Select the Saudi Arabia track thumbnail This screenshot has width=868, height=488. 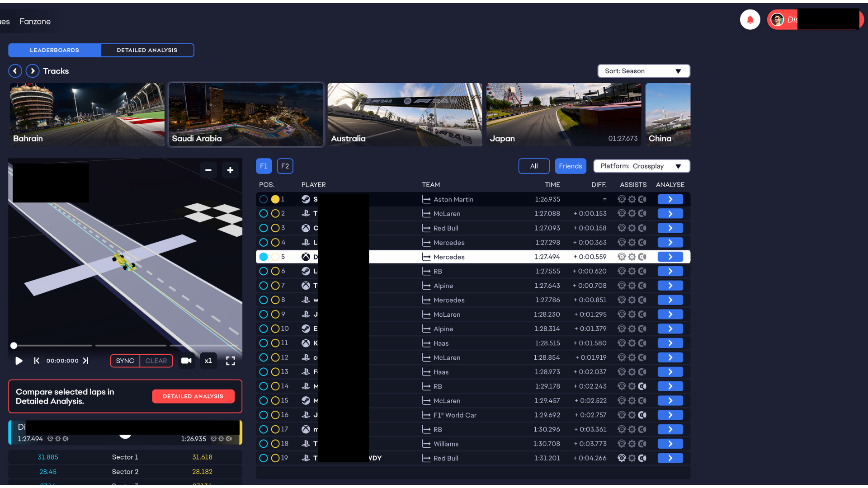pos(246,114)
